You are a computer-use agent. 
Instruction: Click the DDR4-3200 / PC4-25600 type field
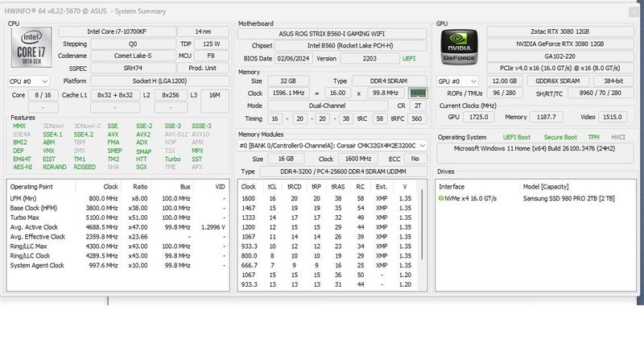coord(343,172)
